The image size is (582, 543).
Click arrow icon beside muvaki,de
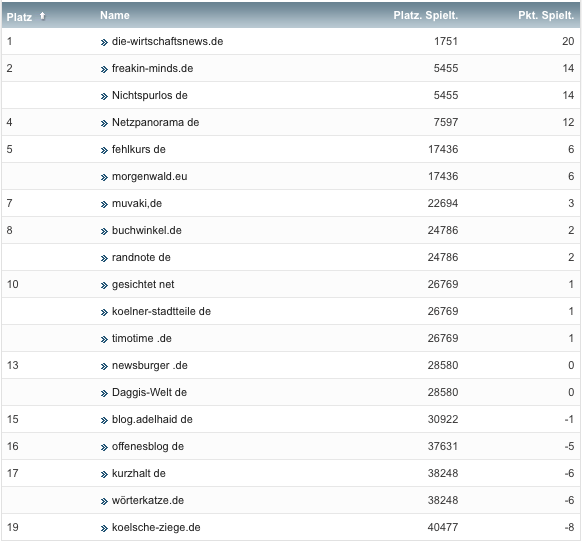click(x=104, y=205)
